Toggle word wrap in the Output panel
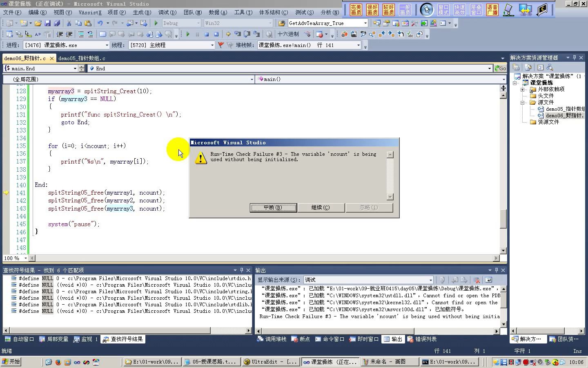Screen dimensions: 588x368 tap(488, 280)
